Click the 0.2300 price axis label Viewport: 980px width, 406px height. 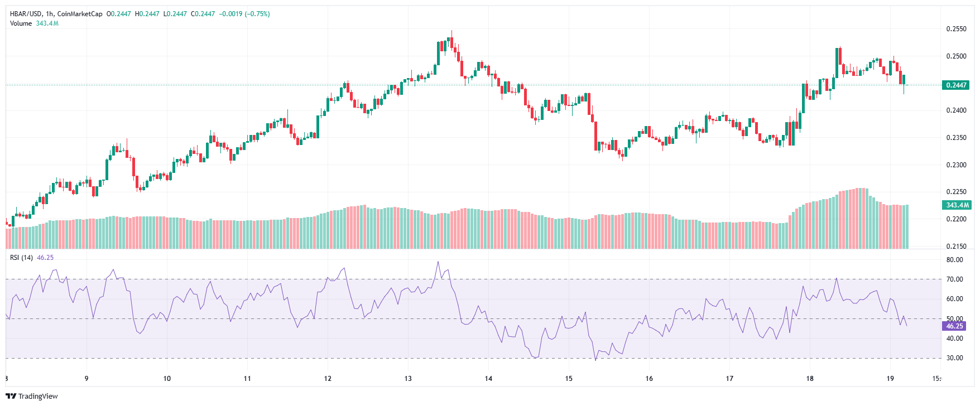pos(956,165)
